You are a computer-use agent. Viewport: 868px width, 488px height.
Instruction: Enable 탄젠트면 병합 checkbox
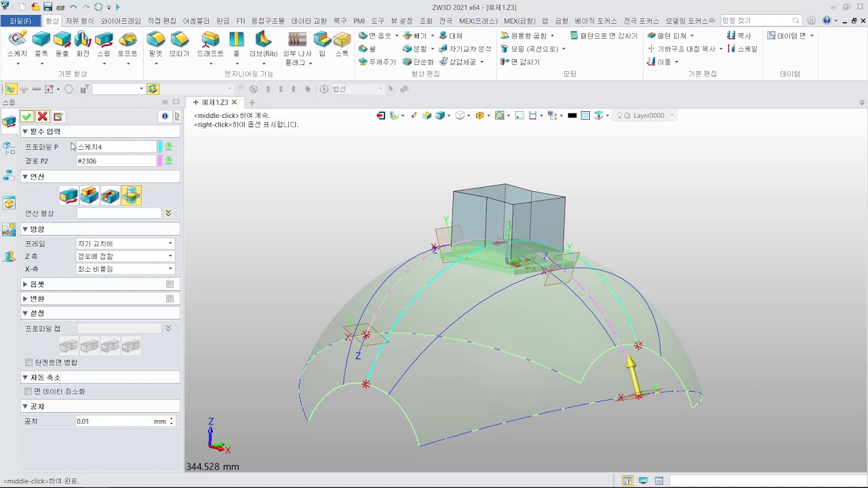[28, 363]
